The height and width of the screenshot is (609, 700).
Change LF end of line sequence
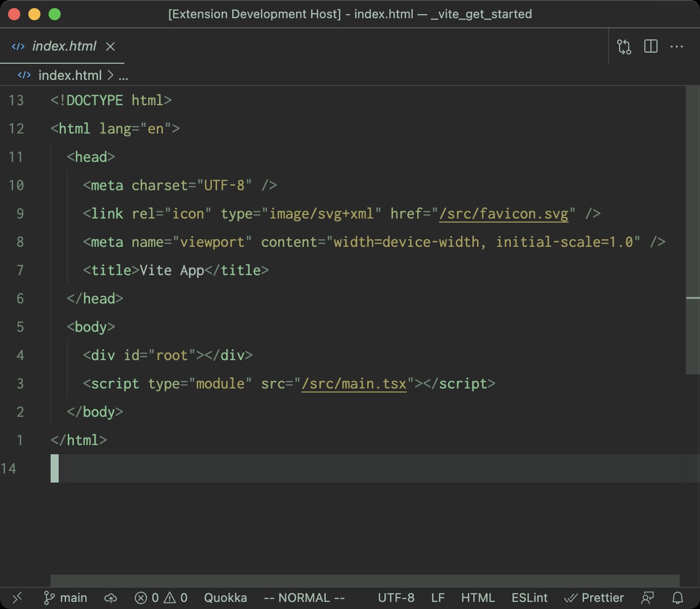(438, 598)
